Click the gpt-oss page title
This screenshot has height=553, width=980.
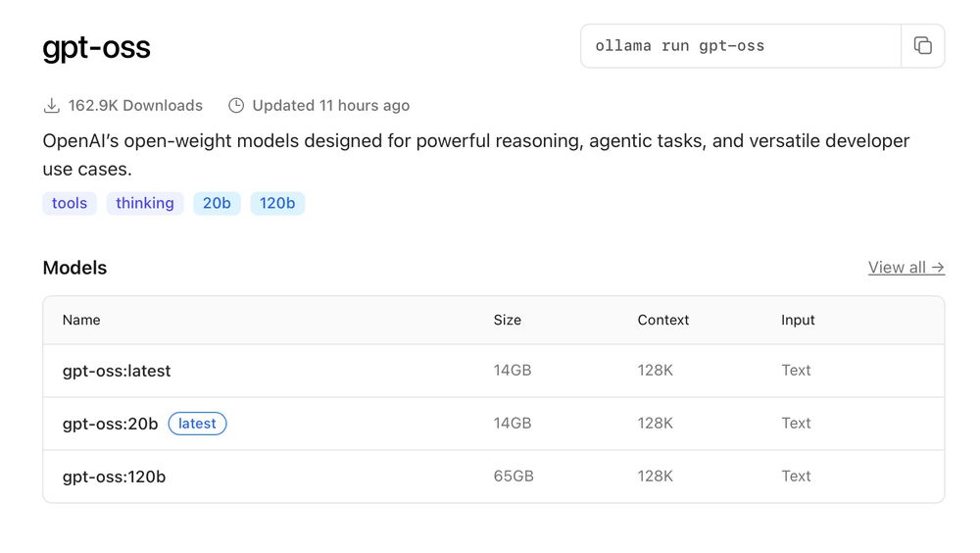96,47
